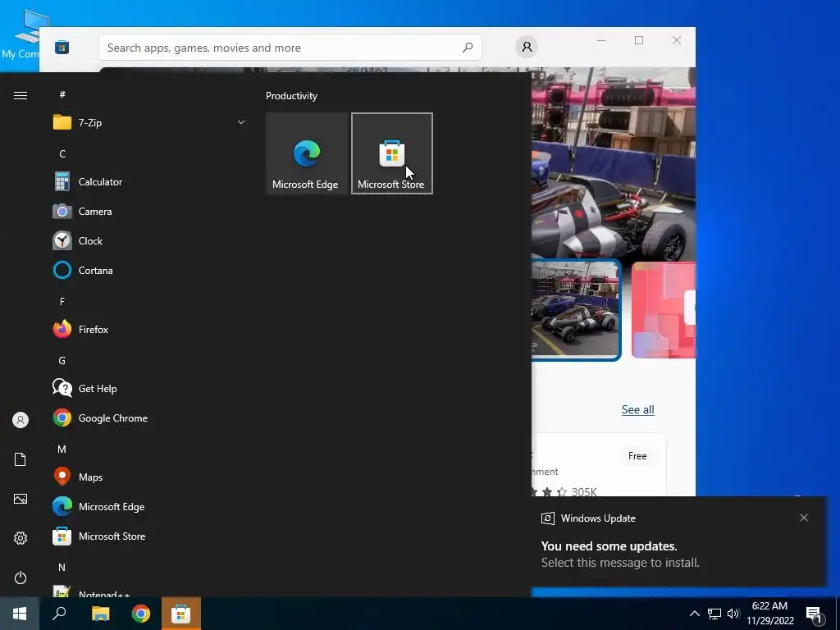Click the Microsoft Store home logo icon
This screenshot has width=840, height=630.
click(62, 48)
